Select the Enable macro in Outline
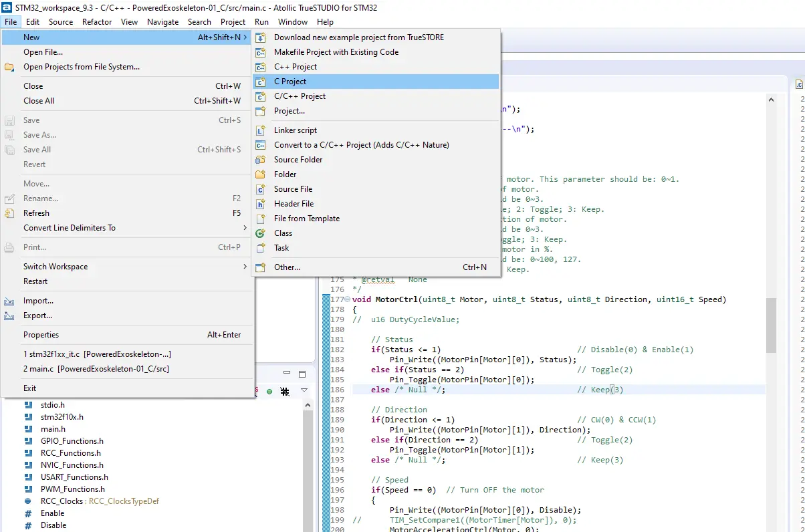Viewport: 805px width, 532px height. click(x=53, y=513)
